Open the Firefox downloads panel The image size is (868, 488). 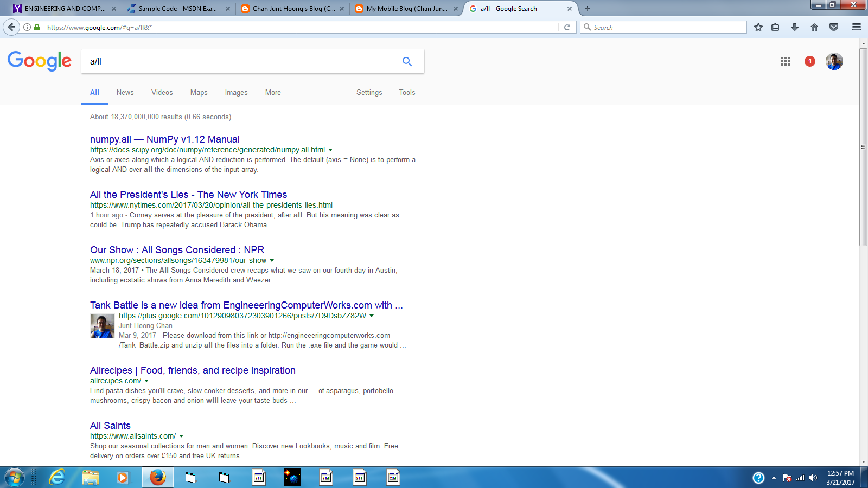[795, 27]
